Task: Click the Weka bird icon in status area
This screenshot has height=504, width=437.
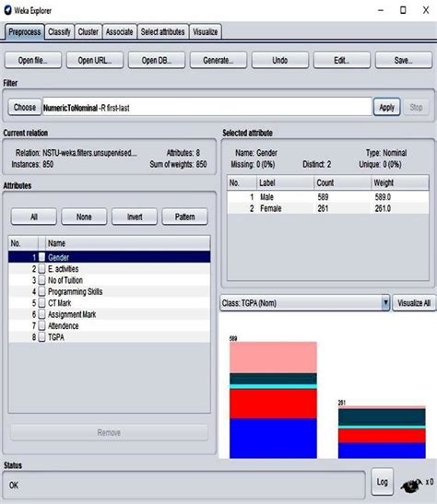Action: point(411,485)
